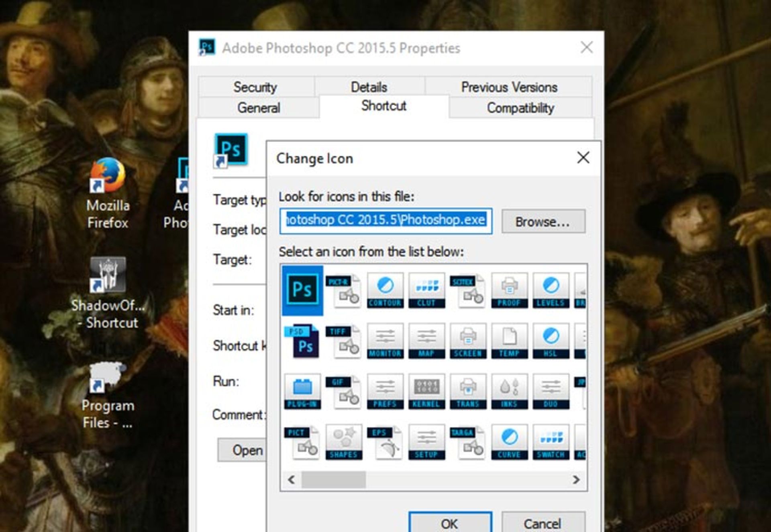Confirm with the OK button
Screen dimensions: 771x532
pyautogui.click(x=450, y=522)
